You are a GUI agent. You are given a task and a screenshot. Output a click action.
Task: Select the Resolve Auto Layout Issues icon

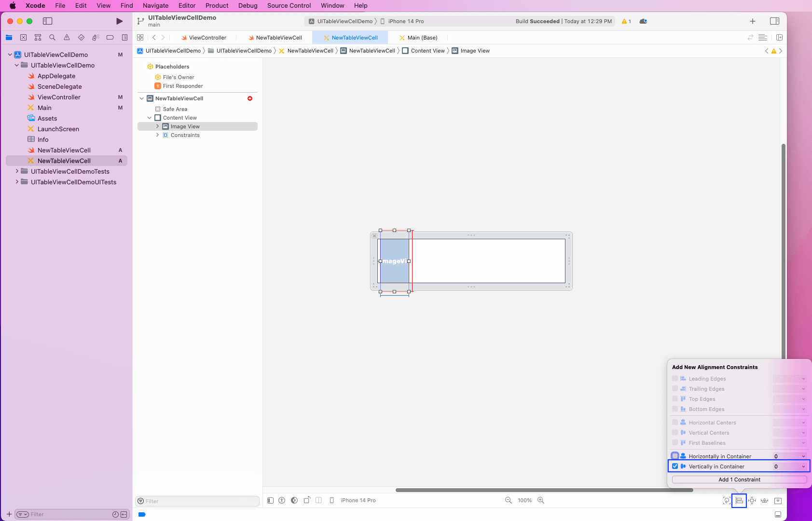pyautogui.click(x=764, y=501)
